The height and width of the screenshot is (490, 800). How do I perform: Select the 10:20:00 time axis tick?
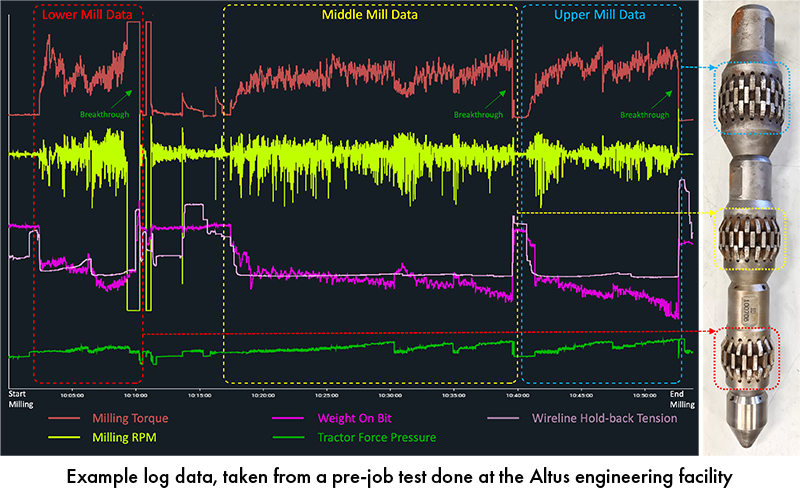(x=263, y=395)
